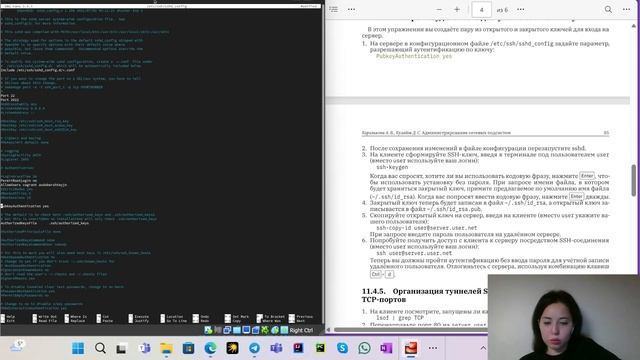Click the VirtualBox display status icon

point(247,330)
